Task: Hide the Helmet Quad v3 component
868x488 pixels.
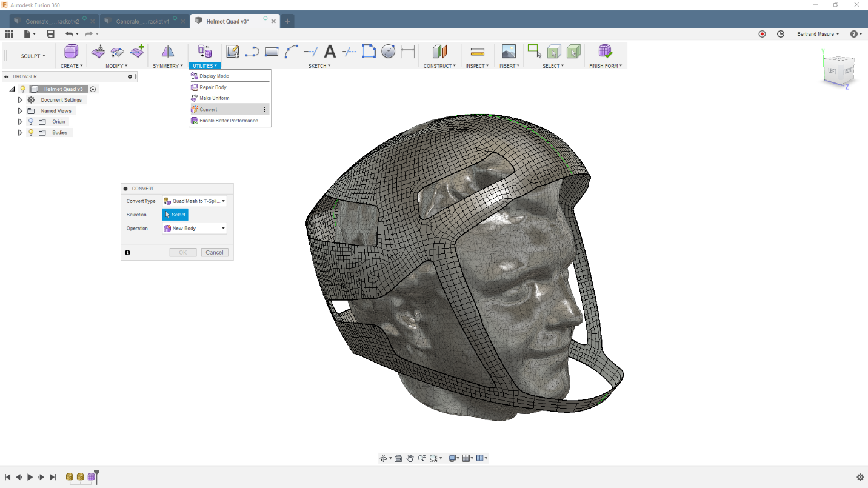Action: point(22,89)
